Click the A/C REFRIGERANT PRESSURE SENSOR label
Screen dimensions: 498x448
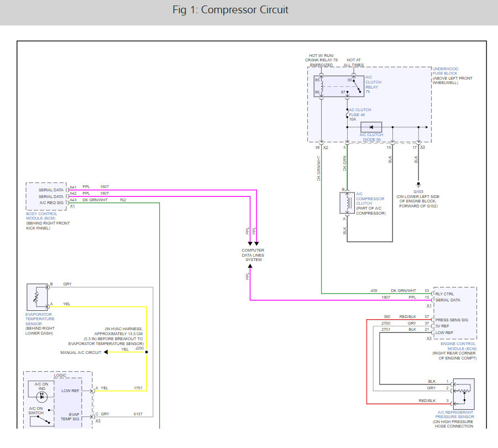pos(455,414)
